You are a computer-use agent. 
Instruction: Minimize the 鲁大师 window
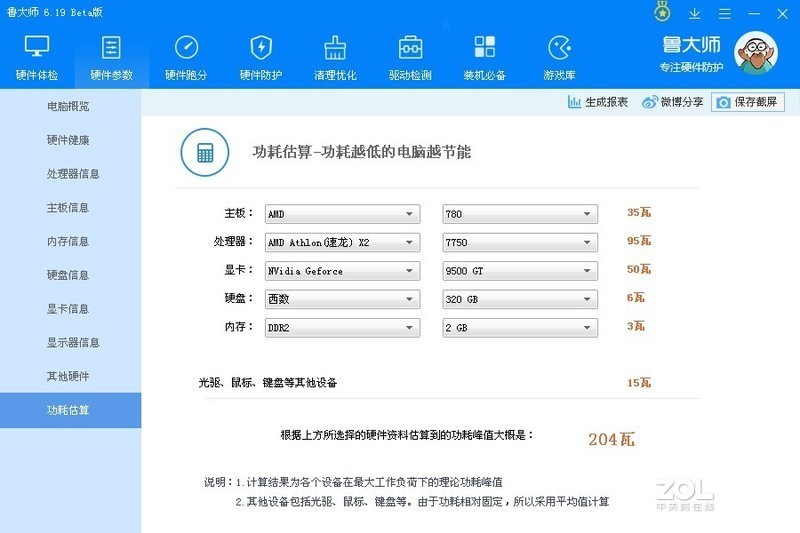tap(754, 14)
